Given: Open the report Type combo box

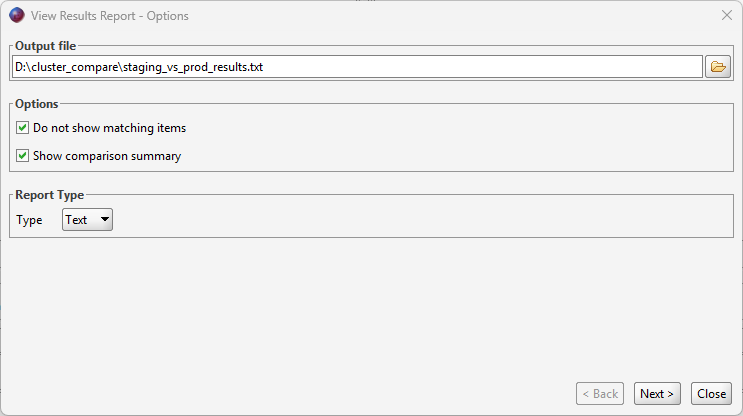Looking at the screenshot, I should (x=87, y=219).
